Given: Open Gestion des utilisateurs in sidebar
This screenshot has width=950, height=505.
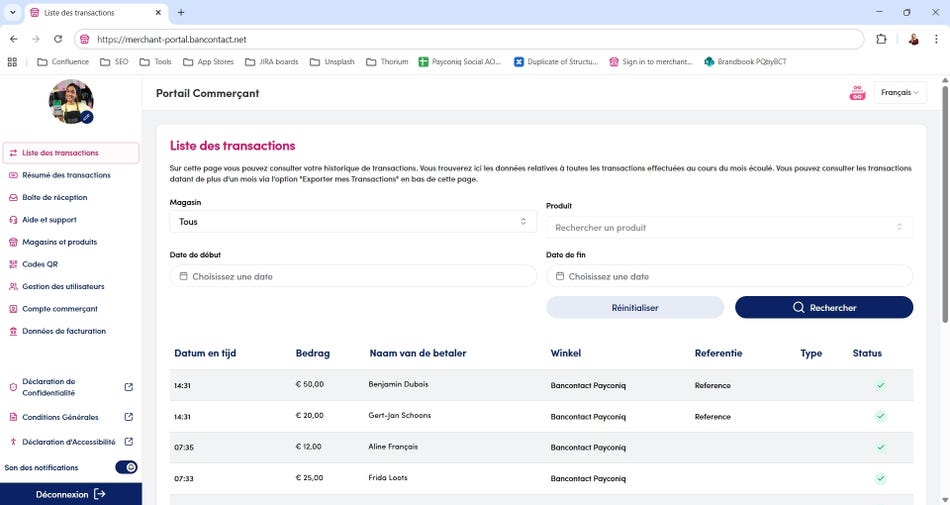Looking at the screenshot, I should (63, 286).
